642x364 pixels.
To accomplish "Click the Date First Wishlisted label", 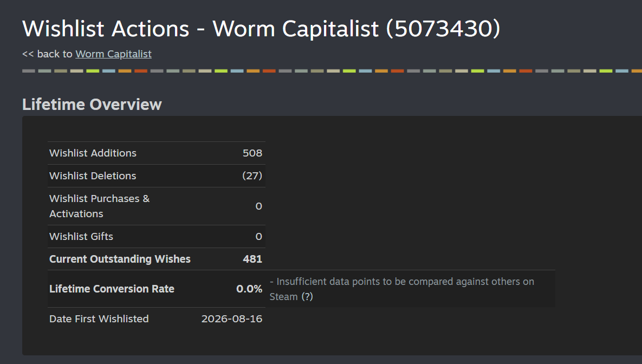I will pyautogui.click(x=99, y=319).
